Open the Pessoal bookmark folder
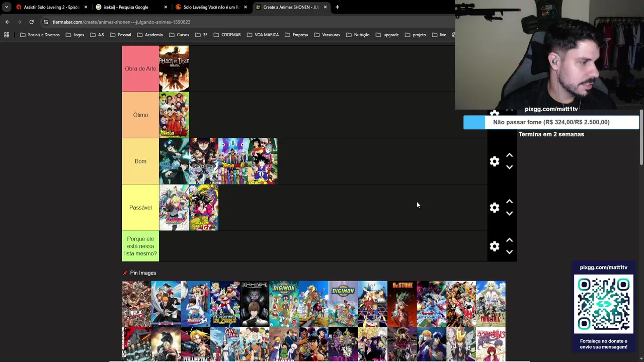The height and width of the screenshot is (362, 644). click(x=120, y=35)
